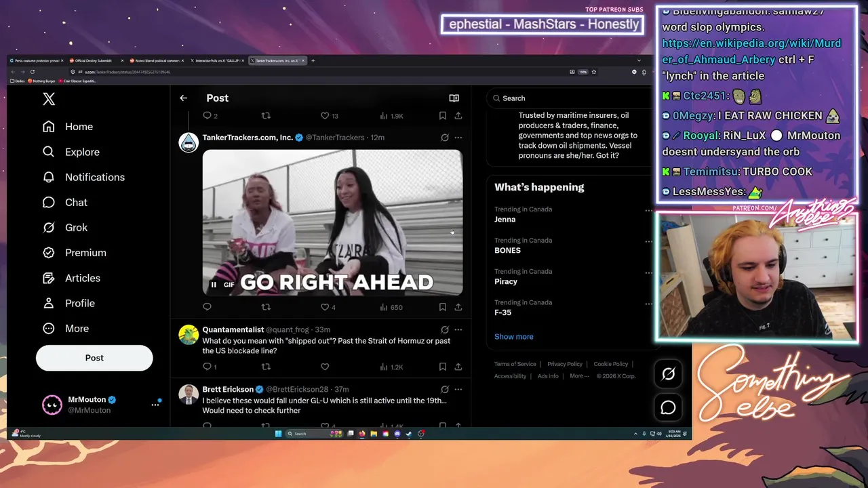Click Grok icon on Brett Erickson post
The image size is (868, 488).
(x=445, y=390)
